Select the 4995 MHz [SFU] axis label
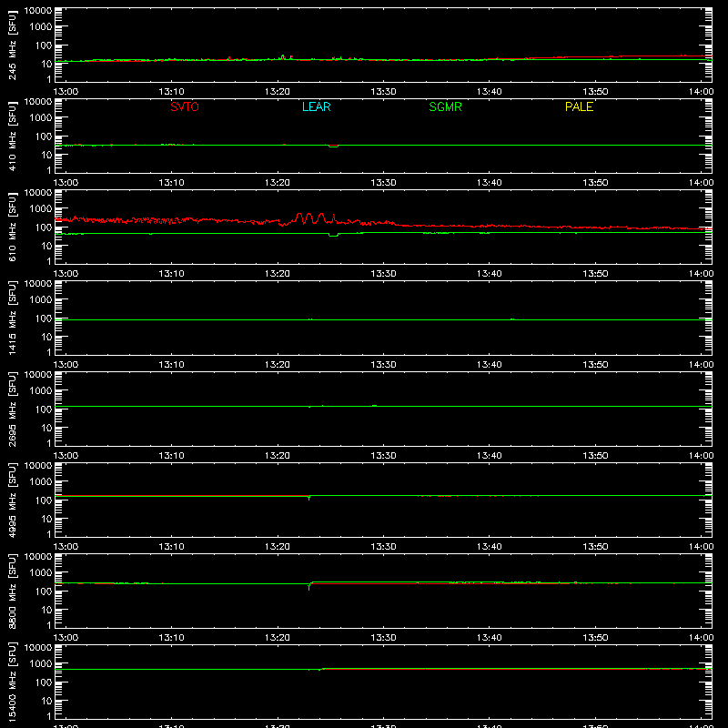The image size is (728, 728). [12, 500]
